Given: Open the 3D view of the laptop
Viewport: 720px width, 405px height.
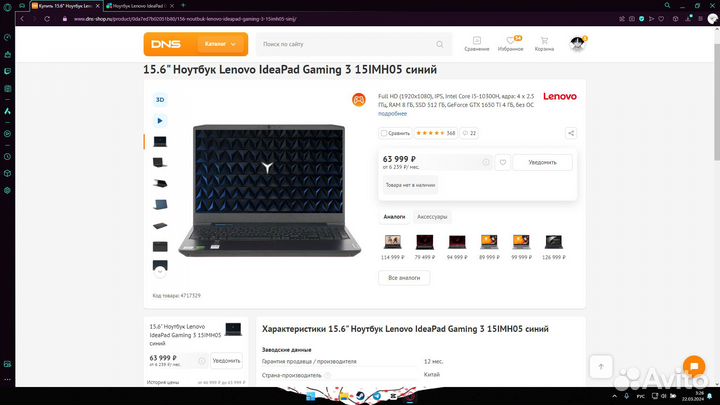Looking at the screenshot, I should click(160, 100).
